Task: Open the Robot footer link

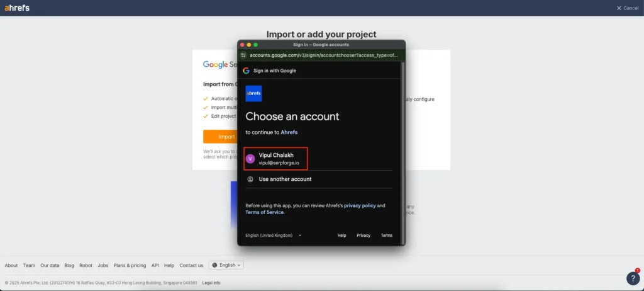Action: coord(86,265)
